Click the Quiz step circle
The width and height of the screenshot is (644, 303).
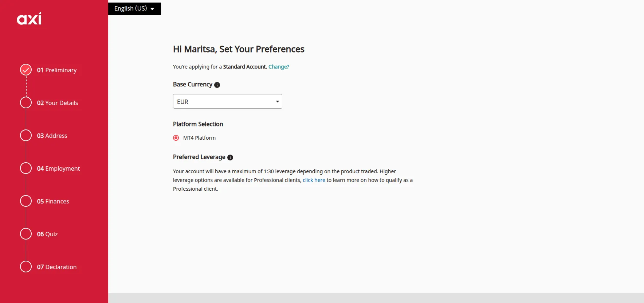click(26, 234)
